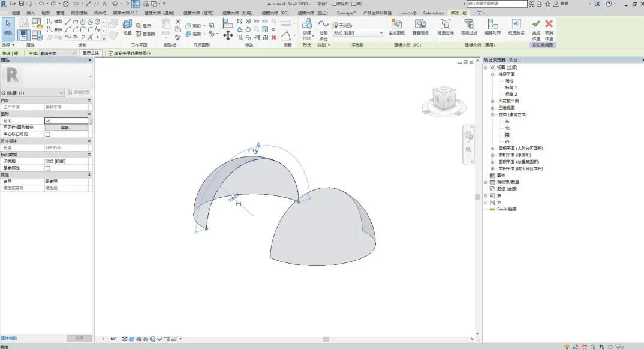Open the 子类别 形式 [投影] dropdown
The height and width of the screenshot is (350, 644).
click(358, 33)
